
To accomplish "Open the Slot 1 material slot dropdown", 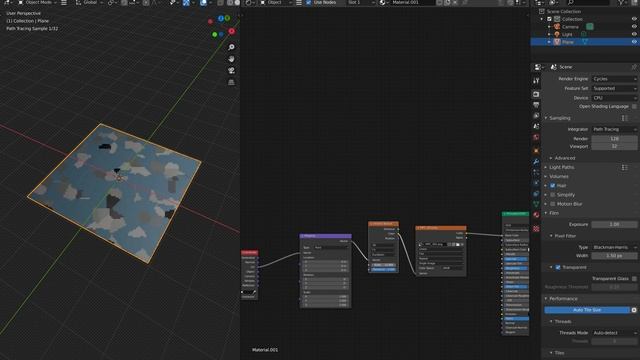I will click(361, 2).
